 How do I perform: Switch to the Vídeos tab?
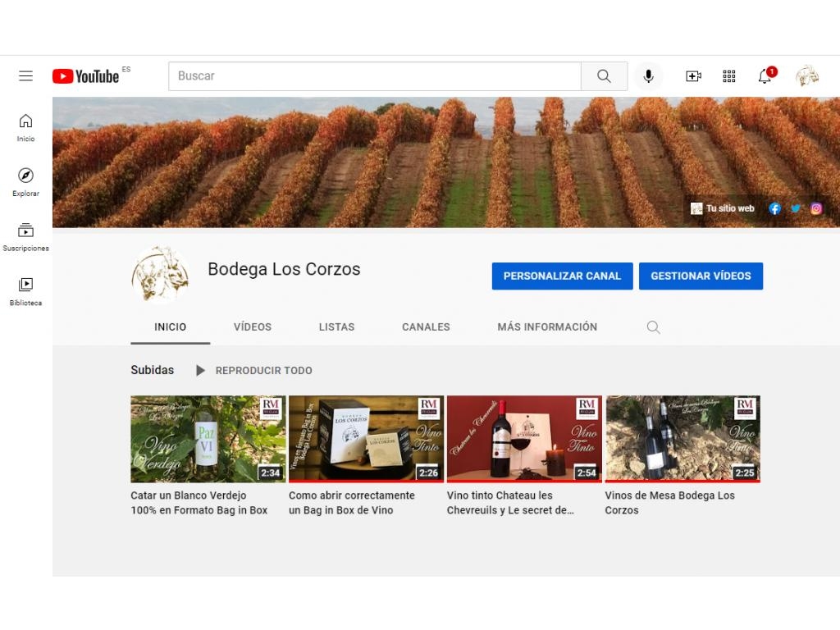[x=253, y=326]
